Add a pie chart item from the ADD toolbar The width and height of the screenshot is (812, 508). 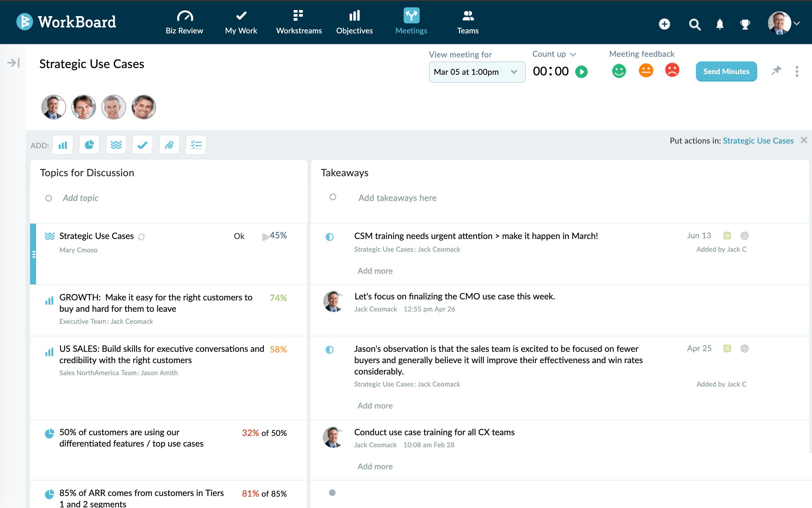coord(89,145)
